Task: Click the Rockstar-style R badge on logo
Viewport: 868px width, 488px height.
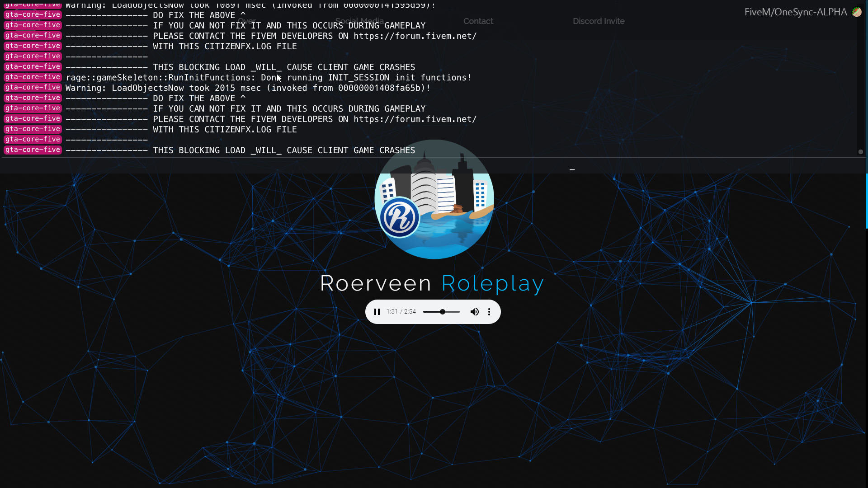Action: 399,217
